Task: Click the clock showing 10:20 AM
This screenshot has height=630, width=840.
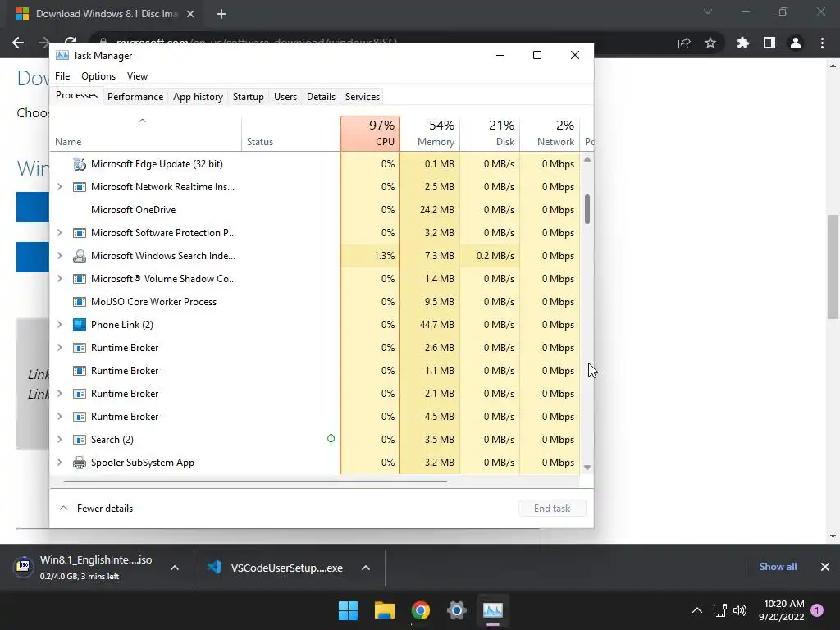Action: point(783,604)
